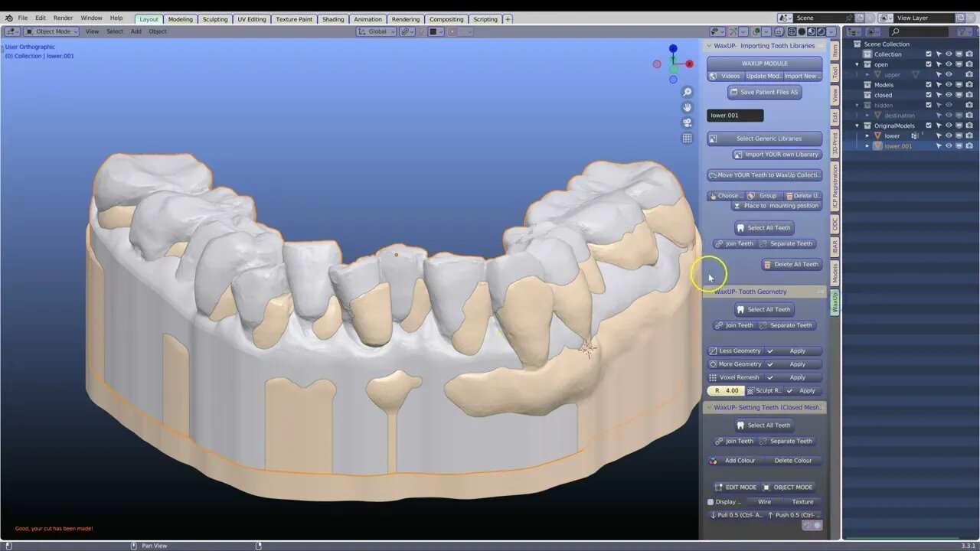
Task: Hide the lower object via eye icon
Action: pyautogui.click(x=949, y=135)
